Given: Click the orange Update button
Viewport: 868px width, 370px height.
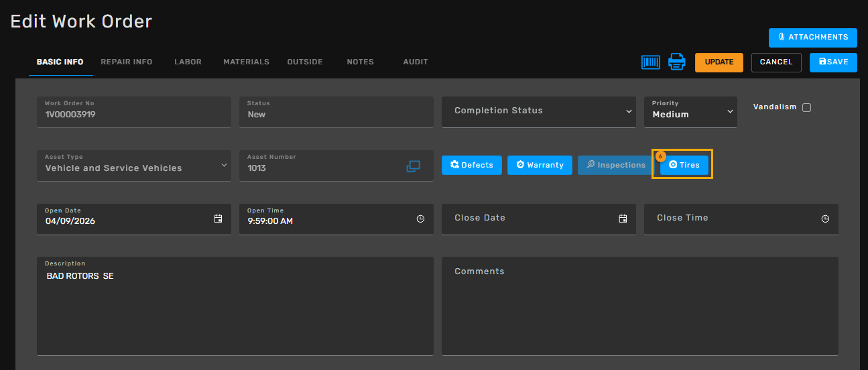Looking at the screenshot, I should pyautogui.click(x=719, y=62).
